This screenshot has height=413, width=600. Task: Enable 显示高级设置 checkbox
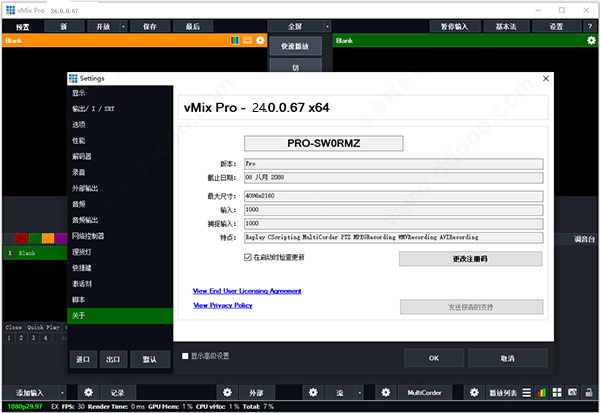click(x=185, y=356)
